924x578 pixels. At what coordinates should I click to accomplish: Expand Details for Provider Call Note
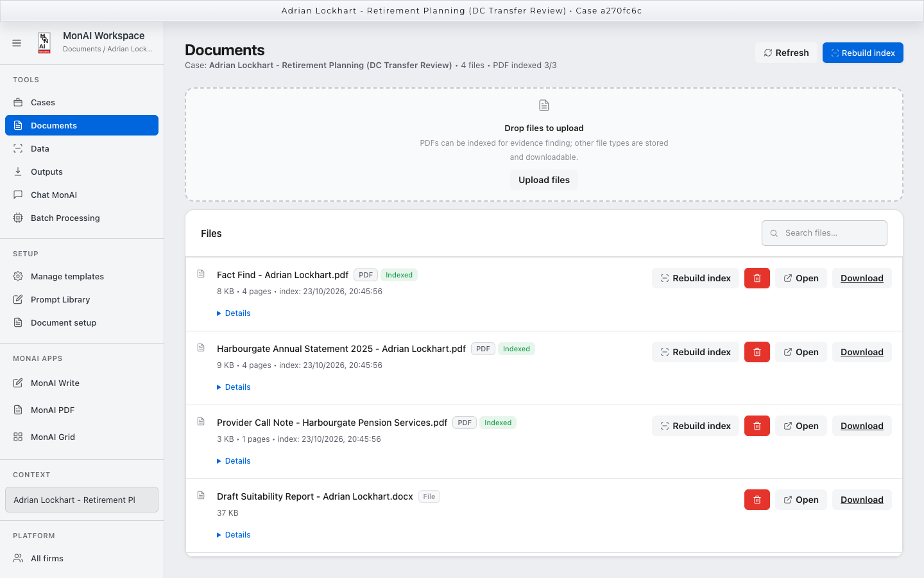pyautogui.click(x=234, y=461)
